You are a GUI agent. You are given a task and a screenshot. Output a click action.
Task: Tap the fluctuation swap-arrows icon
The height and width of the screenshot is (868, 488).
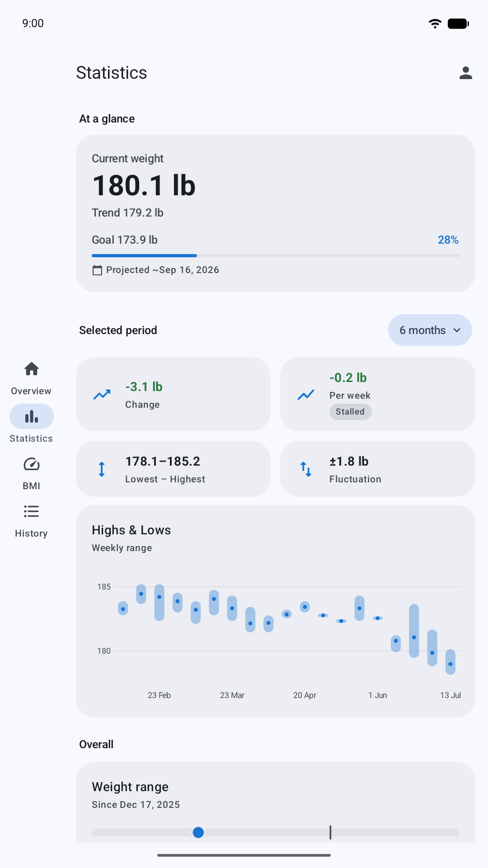[306, 469]
